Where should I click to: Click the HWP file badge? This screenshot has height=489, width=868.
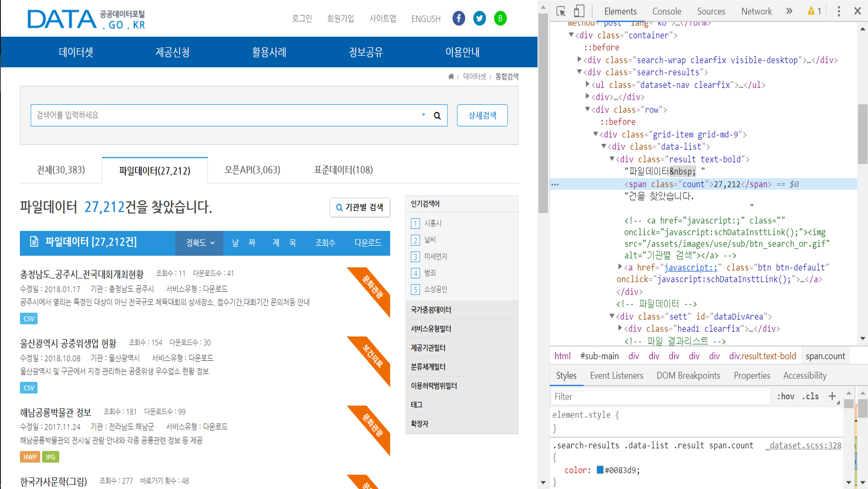pyautogui.click(x=30, y=457)
